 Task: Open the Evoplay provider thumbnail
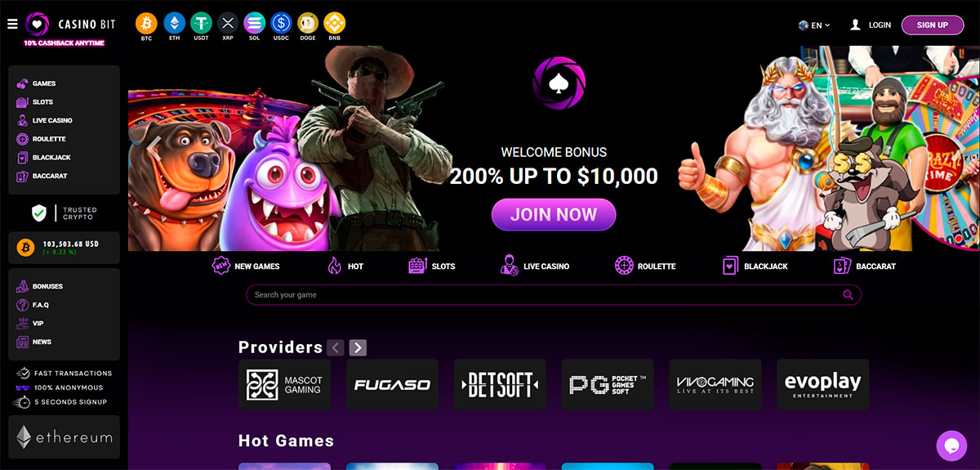pos(822,384)
